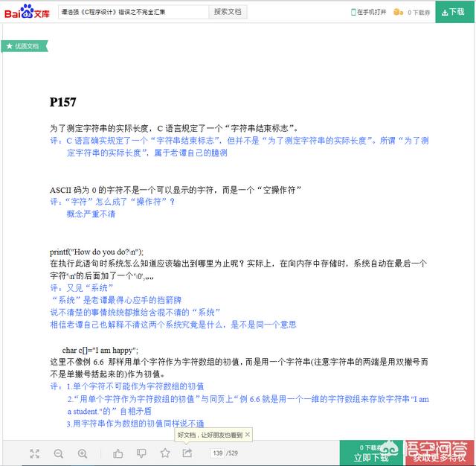Zoom in the document view
The image size is (476, 466).
coord(83,453)
